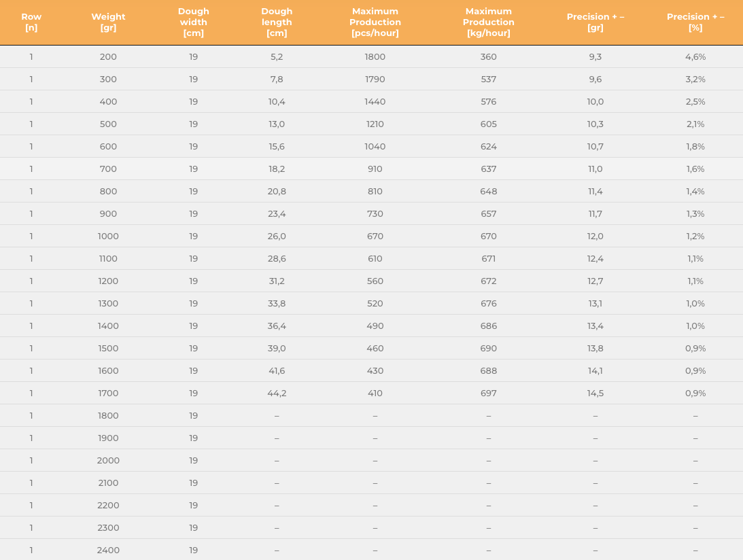Image resolution: width=743 pixels, height=560 pixels.
Task: Click kg/hour value "360"
Action: pyautogui.click(x=489, y=57)
